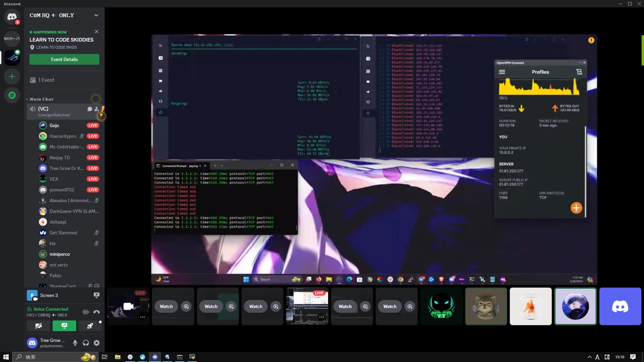Start an Activity with rocket button

coord(90,326)
